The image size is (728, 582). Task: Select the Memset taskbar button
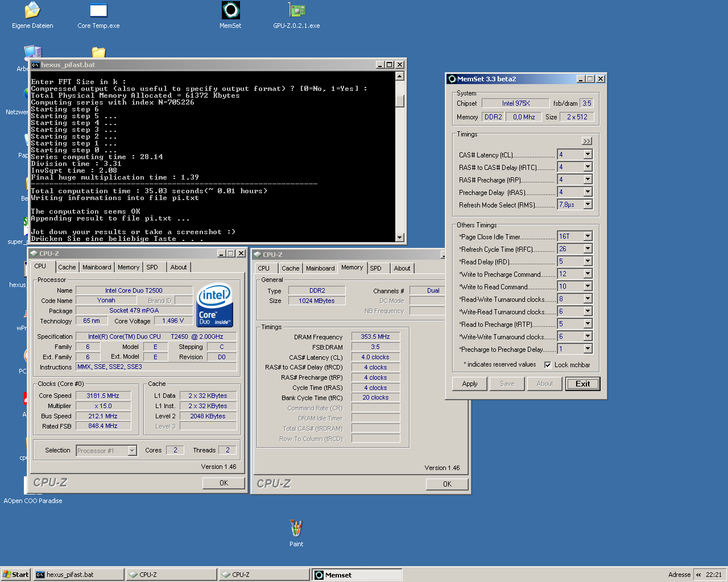357,575
